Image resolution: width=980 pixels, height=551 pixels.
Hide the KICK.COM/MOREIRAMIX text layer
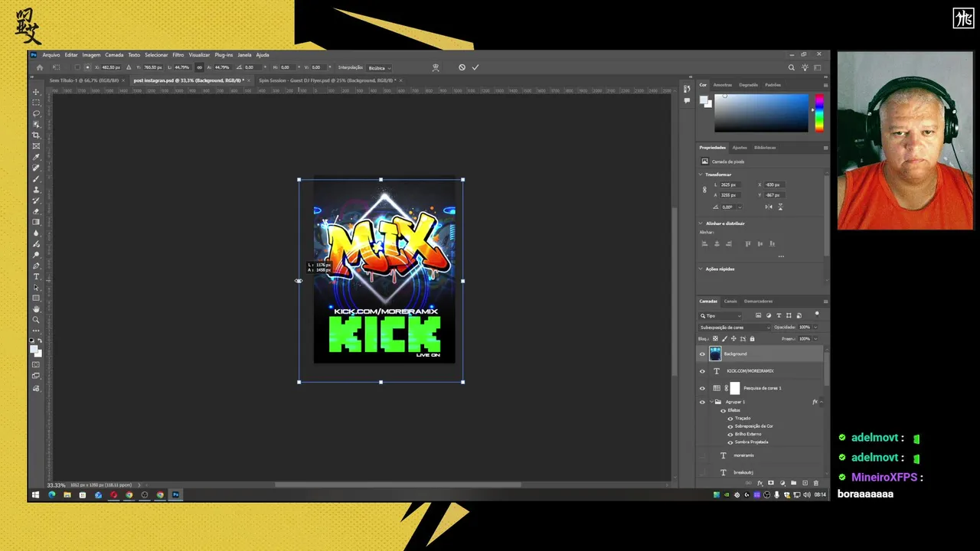click(x=702, y=370)
